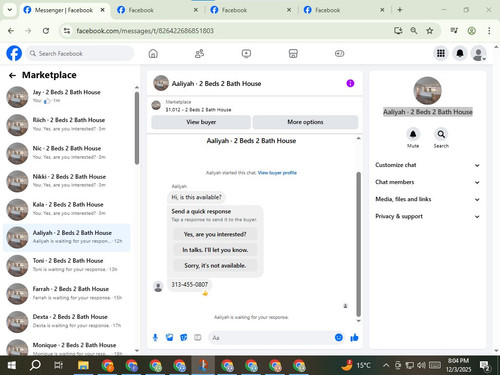Open the Marketplace icon in top navigation
The image size is (500, 375).
(293, 53)
